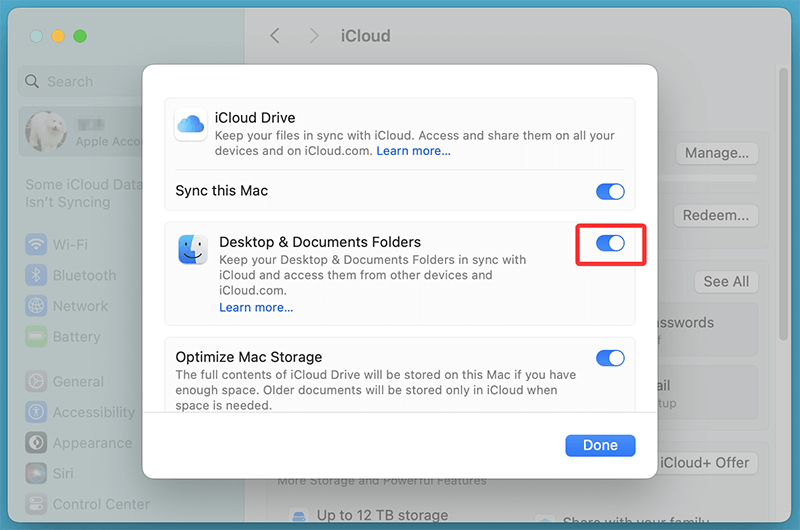Click the Bluetooth sidebar icon
Screen dimensions: 800x530
(x=36, y=275)
